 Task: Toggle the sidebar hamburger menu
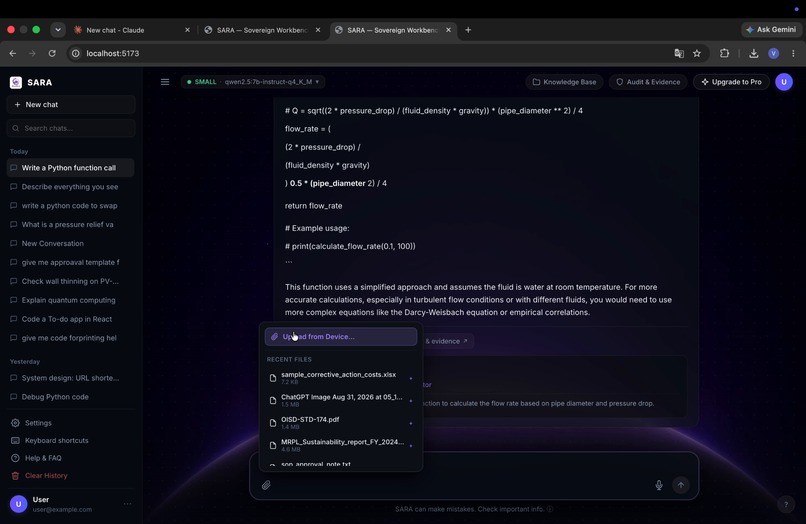[x=165, y=82]
